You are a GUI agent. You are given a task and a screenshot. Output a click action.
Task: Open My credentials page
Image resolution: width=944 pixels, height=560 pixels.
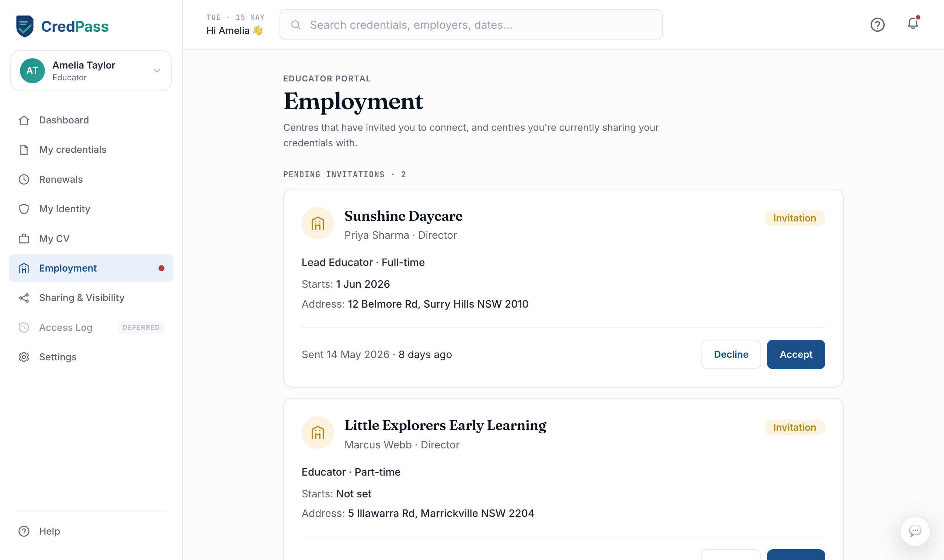tap(91, 150)
